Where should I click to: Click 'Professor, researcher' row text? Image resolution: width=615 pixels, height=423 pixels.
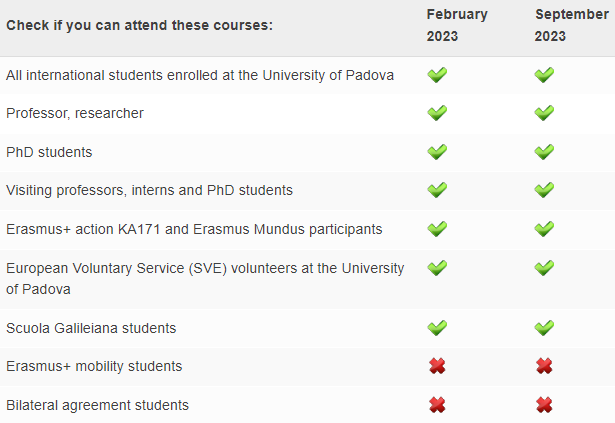coord(75,113)
